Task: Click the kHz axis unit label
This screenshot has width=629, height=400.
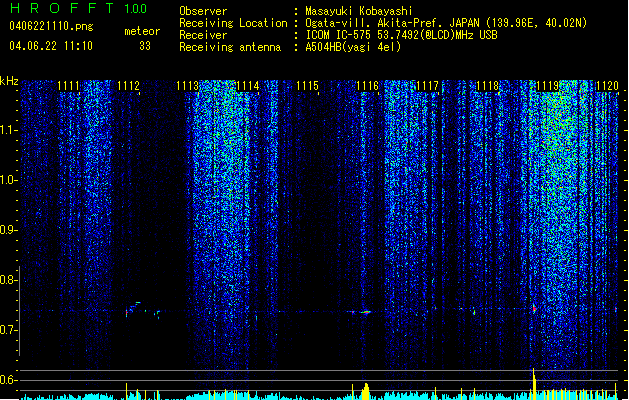Action: pos(9,81)
